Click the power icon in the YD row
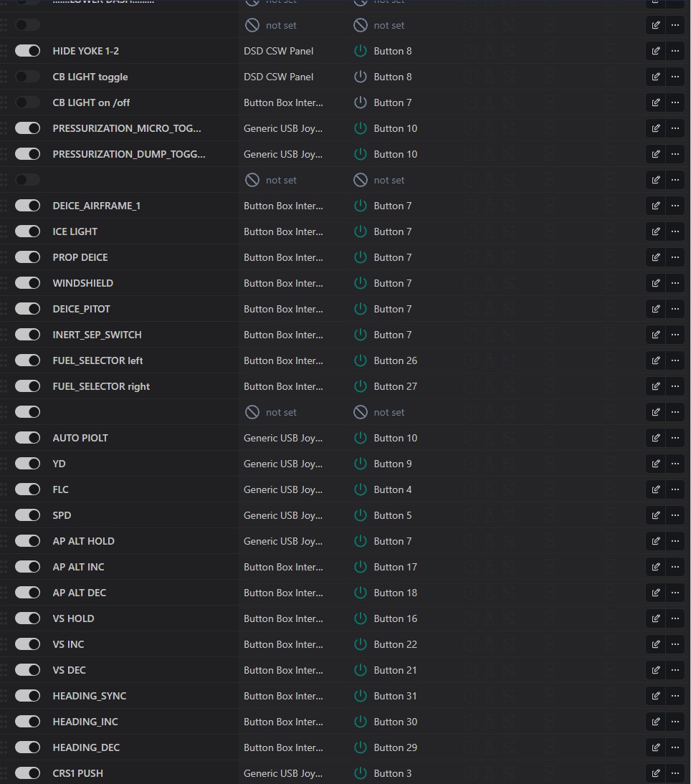691x784 pixels. [361, 464]
